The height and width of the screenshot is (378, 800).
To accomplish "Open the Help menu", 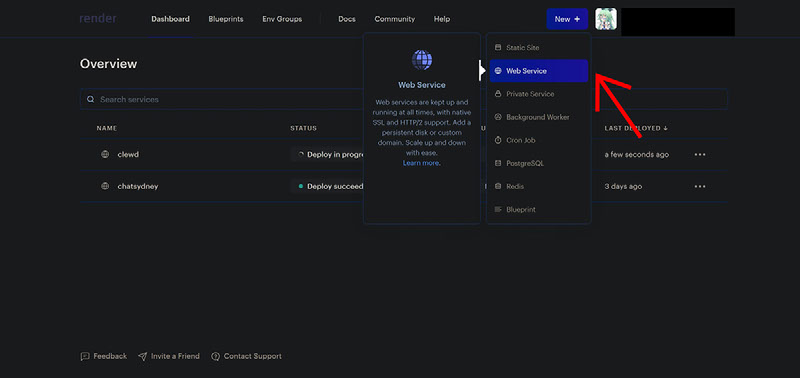I will [442, 19].
